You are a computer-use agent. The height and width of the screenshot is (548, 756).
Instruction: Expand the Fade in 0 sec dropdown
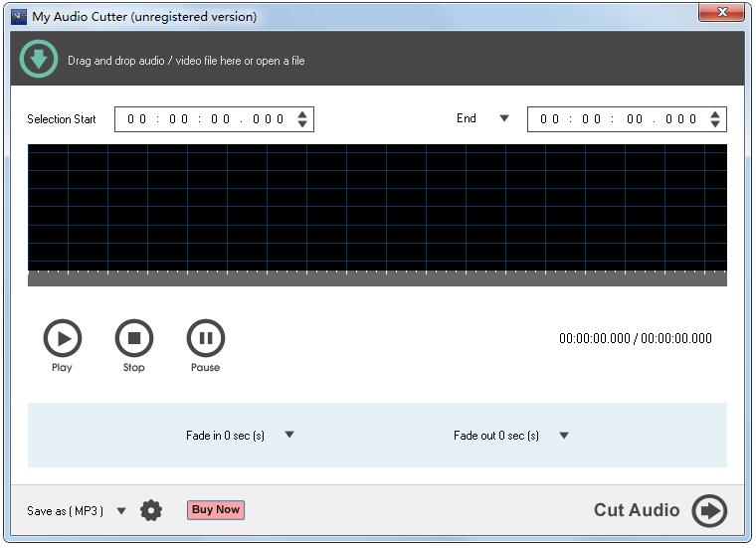(x=289, y=435)
